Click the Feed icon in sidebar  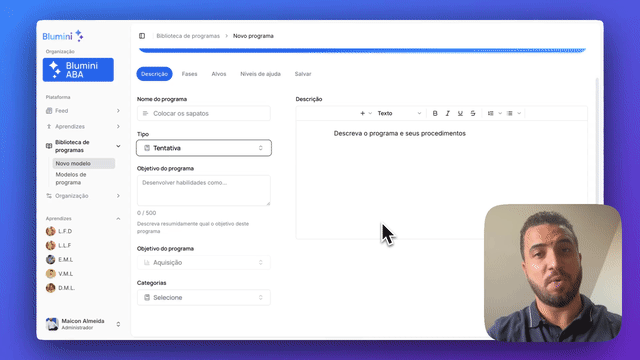click(49, 111)
